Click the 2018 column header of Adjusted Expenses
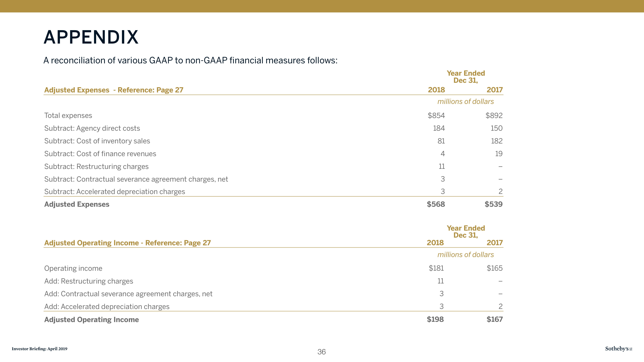644x362 pixels. coord(437,90)
